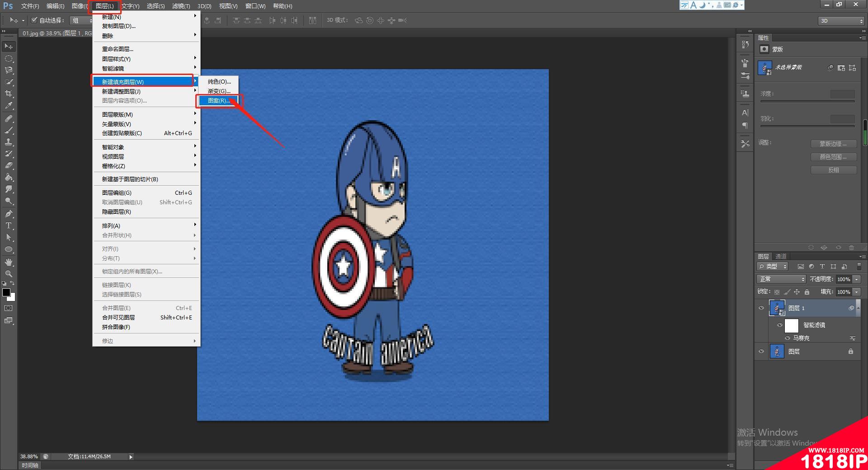Toggle visibility of the 马赛克 filter
The width and height of the screenshot is (868, 470).
tap(788, 338)
